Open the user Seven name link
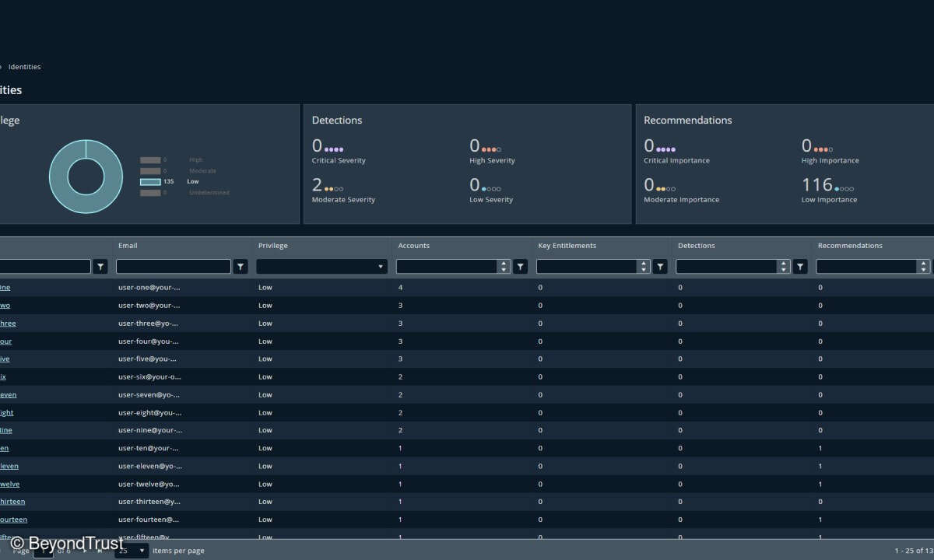The width and height of the screenshot is (934, 560). pyautogui.click(x=8, y=394)
